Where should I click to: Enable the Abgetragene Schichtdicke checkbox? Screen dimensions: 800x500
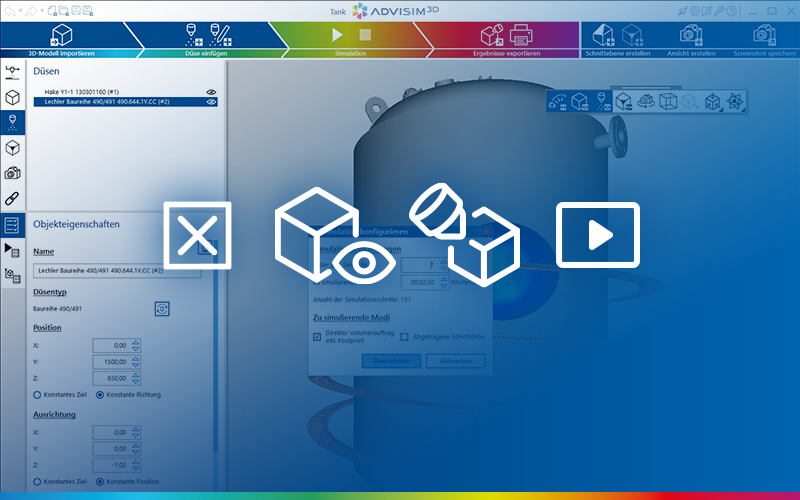(404, 337)
